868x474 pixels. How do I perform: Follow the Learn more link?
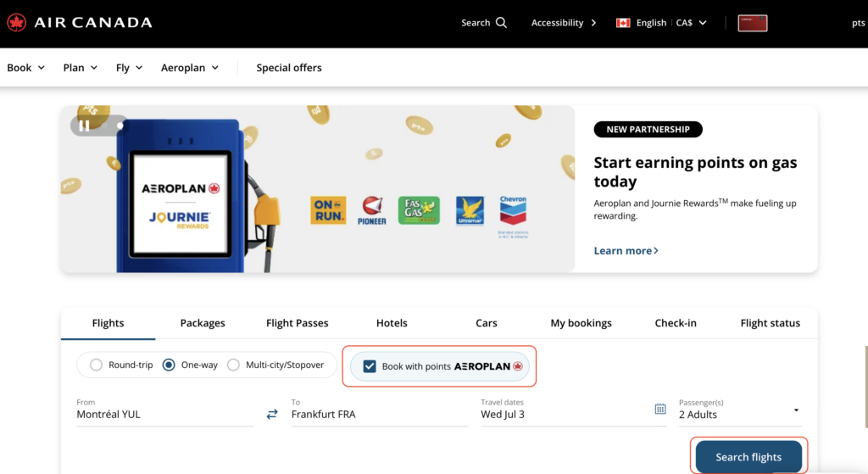(626, 251)
